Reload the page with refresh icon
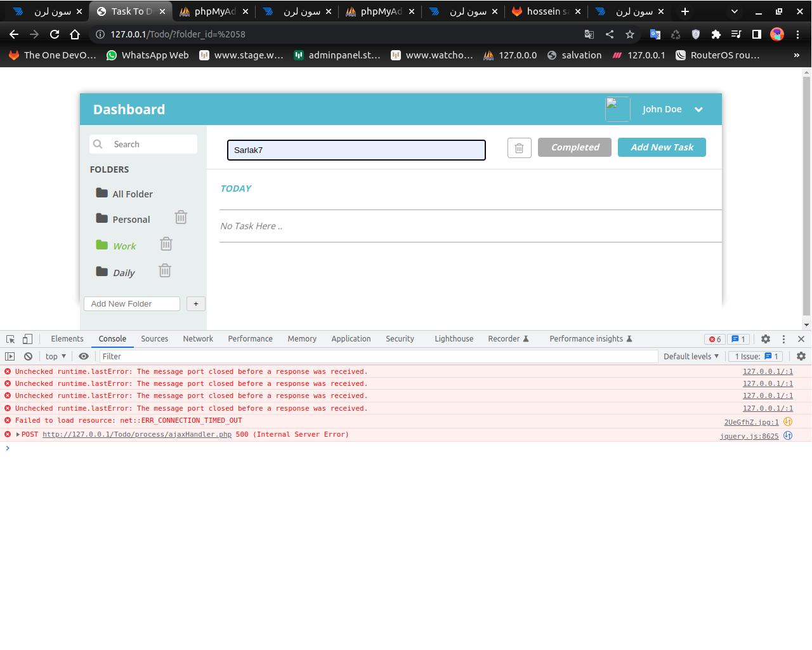Viewport: 812px width, 650px height. click(55, 34)
